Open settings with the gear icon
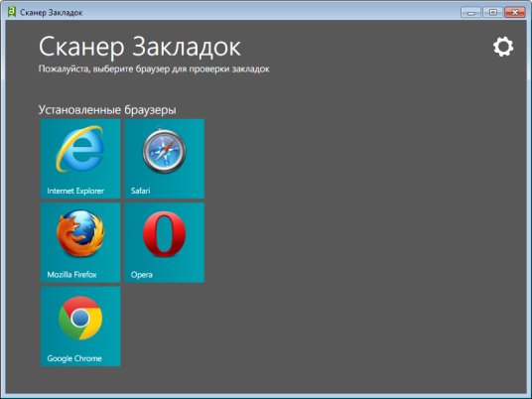This screenshot has width=532, height=399. pyautogui.click(x=503, y=47)
